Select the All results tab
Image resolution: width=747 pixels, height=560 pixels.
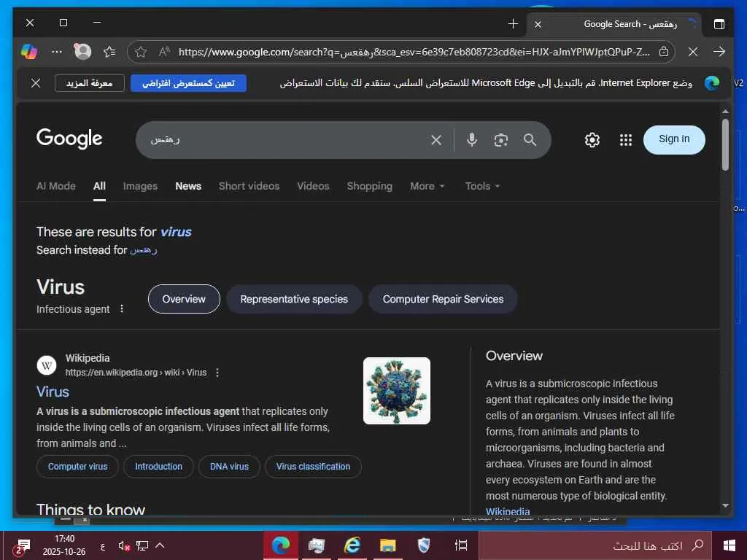point(99,186)
